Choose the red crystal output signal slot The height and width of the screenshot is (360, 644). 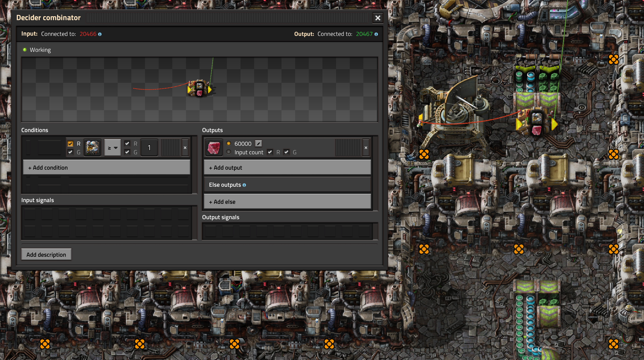214,148
